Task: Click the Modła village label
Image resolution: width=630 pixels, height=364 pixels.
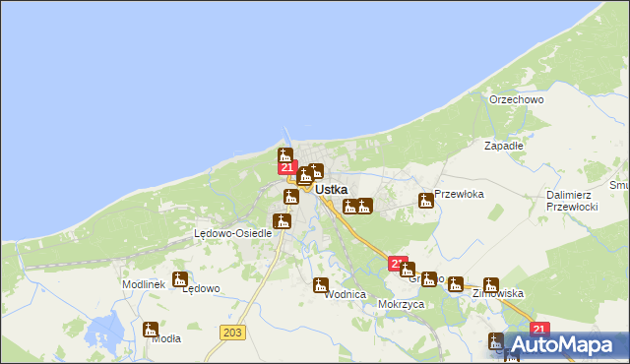Action: pyautogui.click(x=166, y=338)
